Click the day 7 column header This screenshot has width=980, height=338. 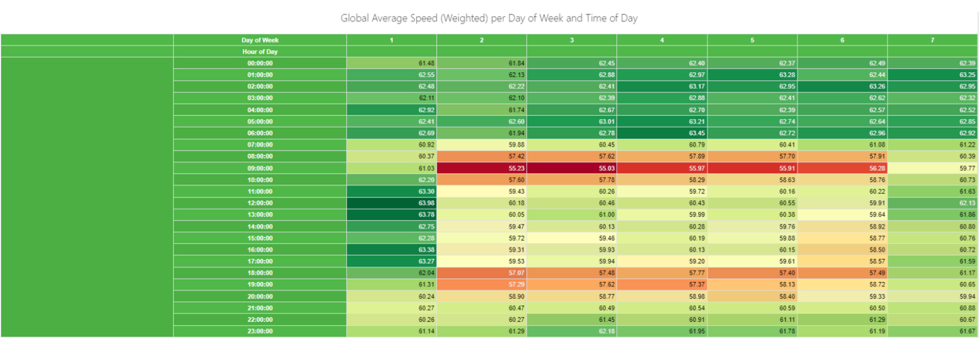pos(932,40)
